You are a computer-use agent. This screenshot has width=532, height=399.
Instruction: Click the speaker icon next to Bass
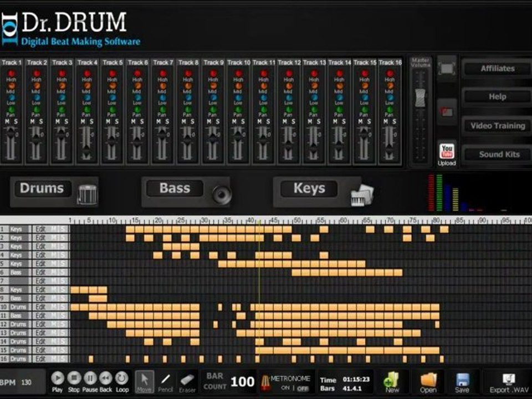[222, 195]
